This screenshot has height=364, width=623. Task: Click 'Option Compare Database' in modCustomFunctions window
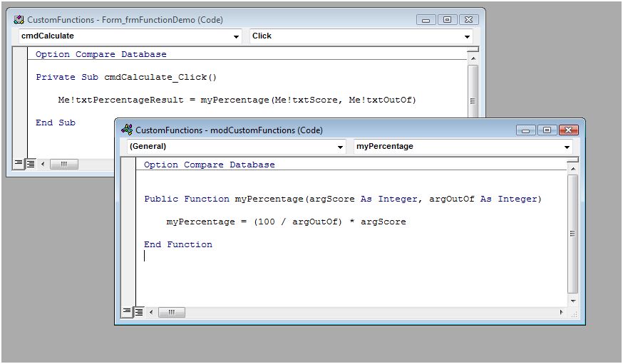click(210, 165)
